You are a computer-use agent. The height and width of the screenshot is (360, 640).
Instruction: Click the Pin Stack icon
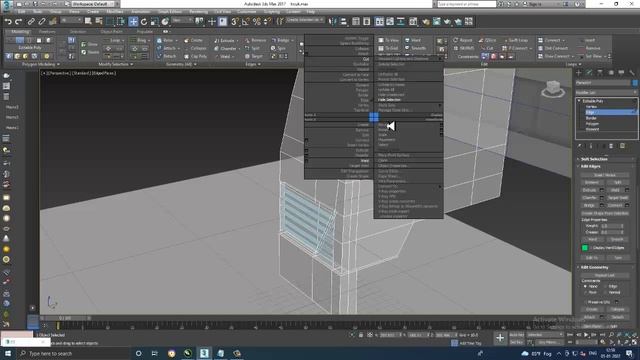(579, 146)
